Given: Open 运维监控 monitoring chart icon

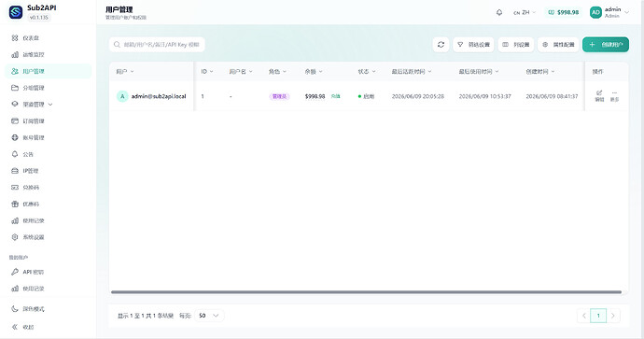Looking at the screenshot, I should (15, 55).
